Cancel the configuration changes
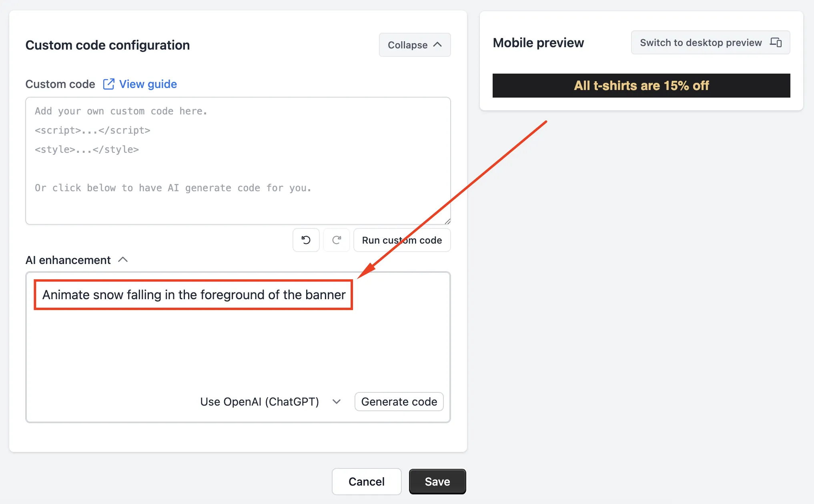The width and height of the screenshot is (814, 504). click(367, 482)
